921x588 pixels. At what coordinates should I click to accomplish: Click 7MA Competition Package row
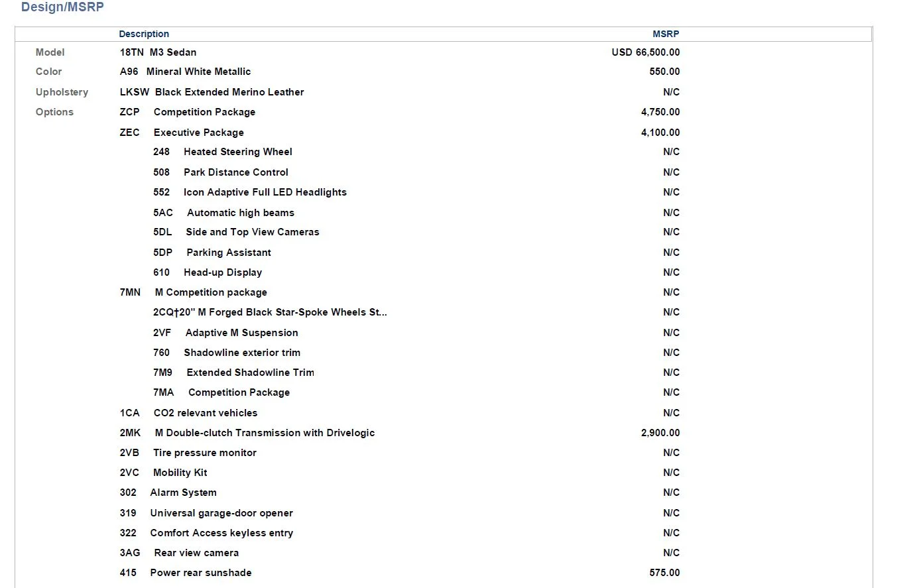[x=221, y=392]
